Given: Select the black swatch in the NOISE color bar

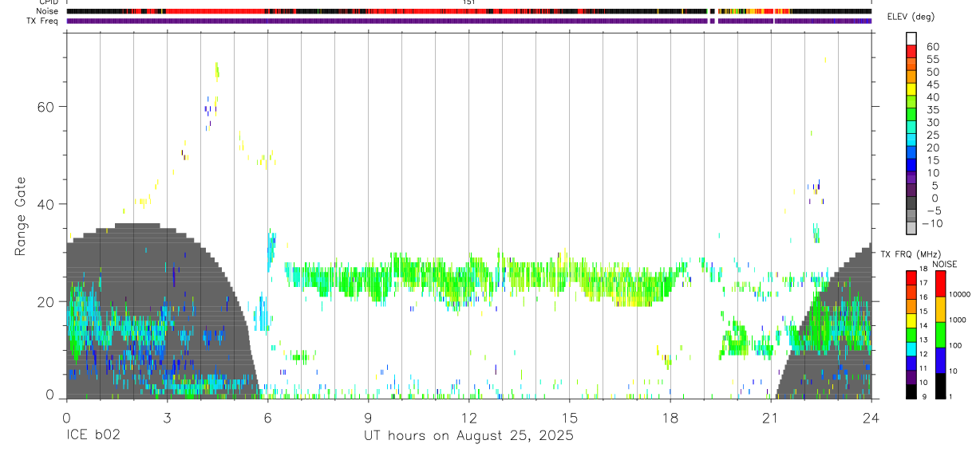Looking at the screenshot, I should (940, 386).
